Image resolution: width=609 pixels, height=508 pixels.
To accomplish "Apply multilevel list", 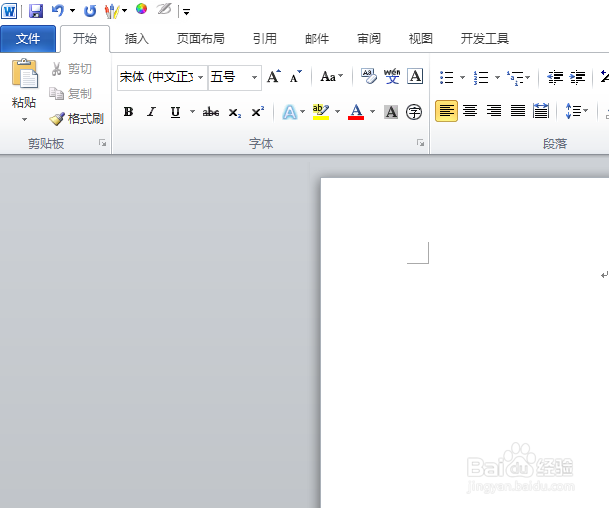I will [x=515, y=77].
